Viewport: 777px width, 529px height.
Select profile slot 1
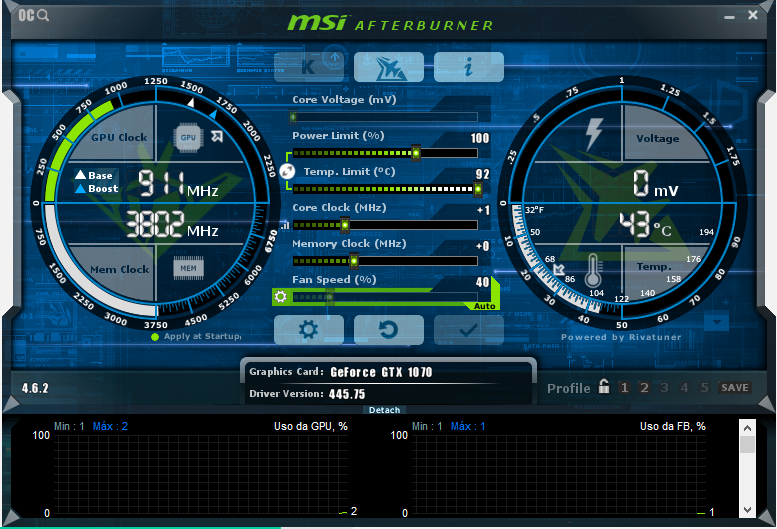624,387
